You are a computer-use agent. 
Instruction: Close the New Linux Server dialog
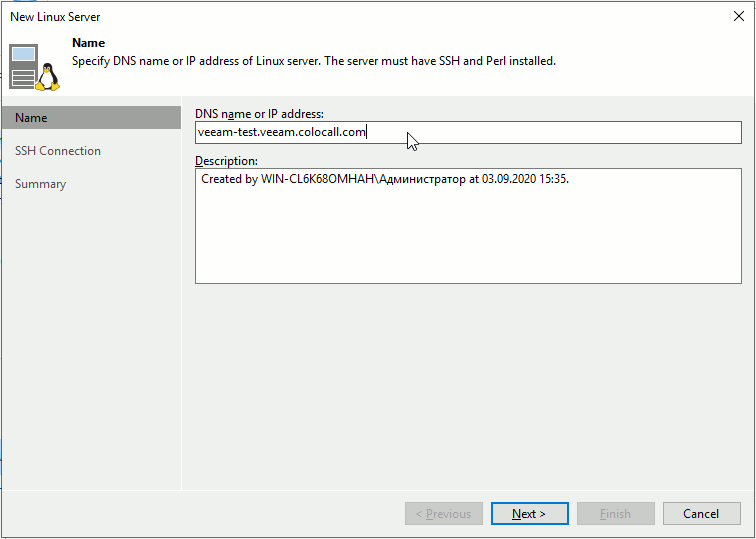point(738,16)
